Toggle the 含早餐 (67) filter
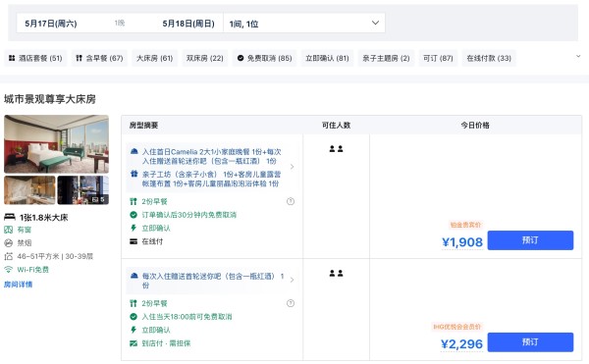The image size is (589, 364). 99,58
